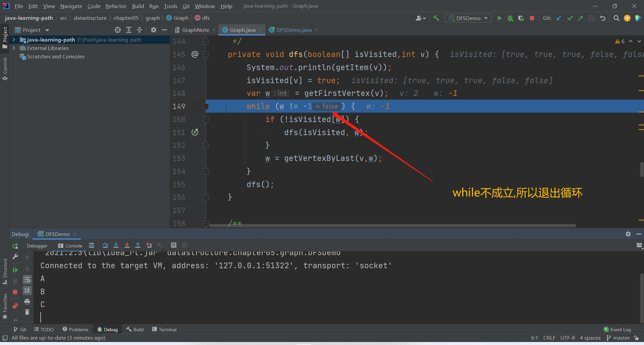Switch to the DFSDemo.java editor tab
The image size is (644, 345).
tap(294, 30)
